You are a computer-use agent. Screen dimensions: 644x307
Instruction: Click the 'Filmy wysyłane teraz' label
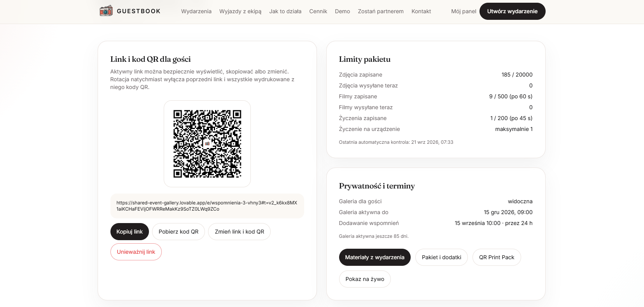(366, 107)
